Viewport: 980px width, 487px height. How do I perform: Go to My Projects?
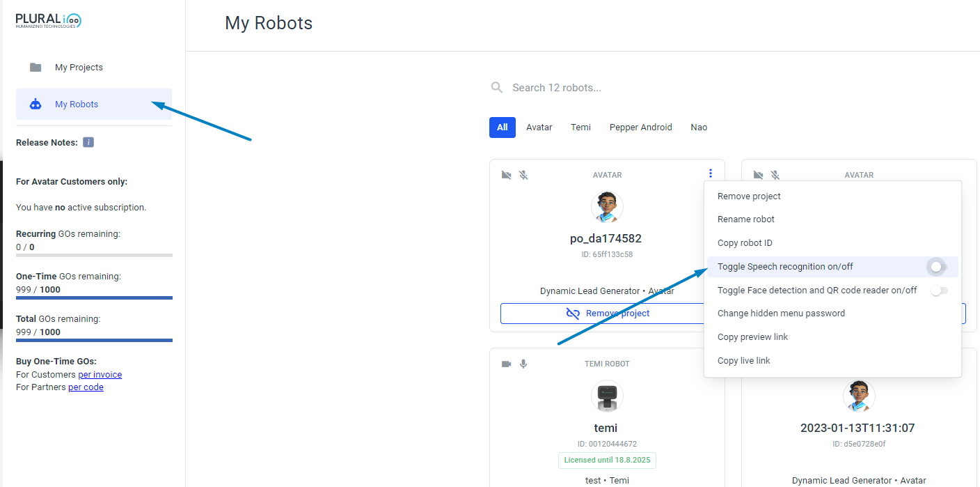(94, 68)
